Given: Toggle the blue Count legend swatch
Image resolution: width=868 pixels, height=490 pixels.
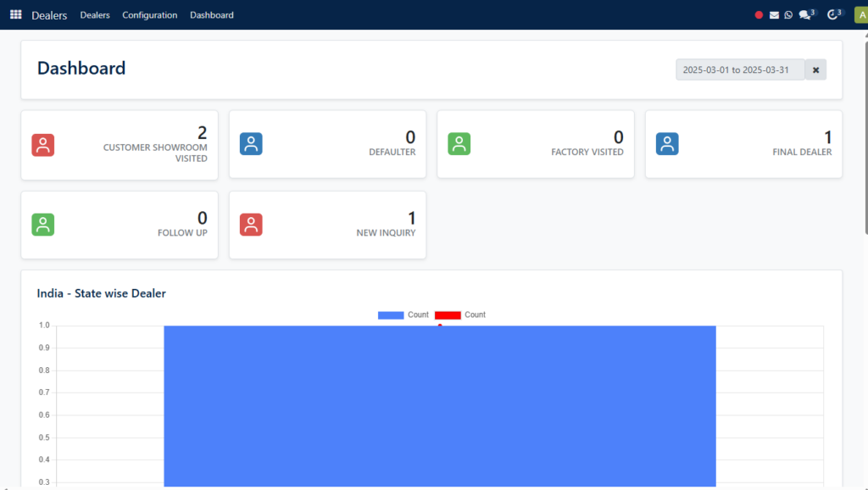Looking at the screenshot, I should [x=390, y=315].
